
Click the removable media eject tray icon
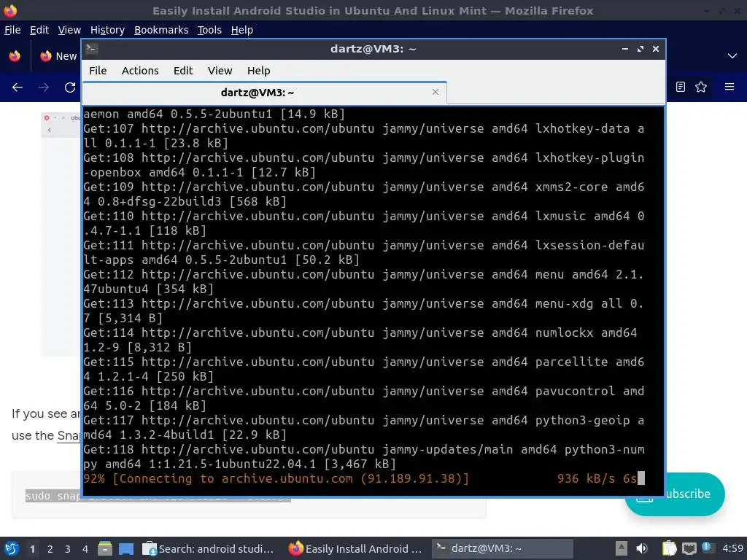622,548
